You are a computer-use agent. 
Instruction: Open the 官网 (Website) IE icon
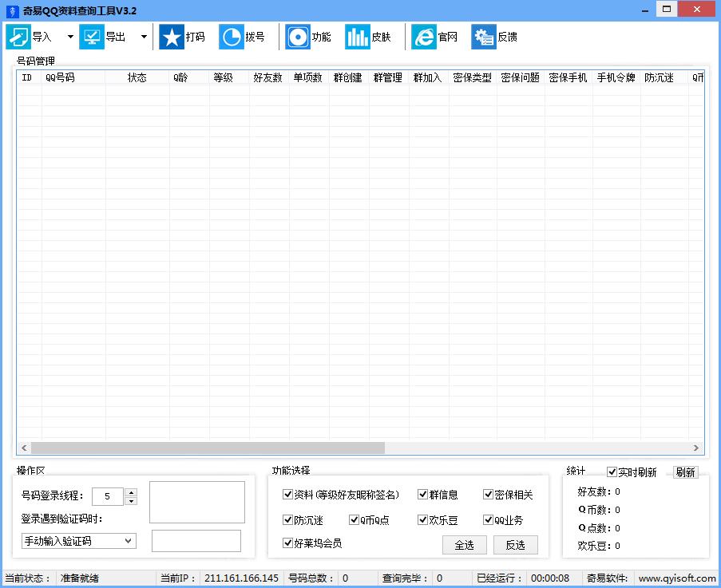click(424, 37)
